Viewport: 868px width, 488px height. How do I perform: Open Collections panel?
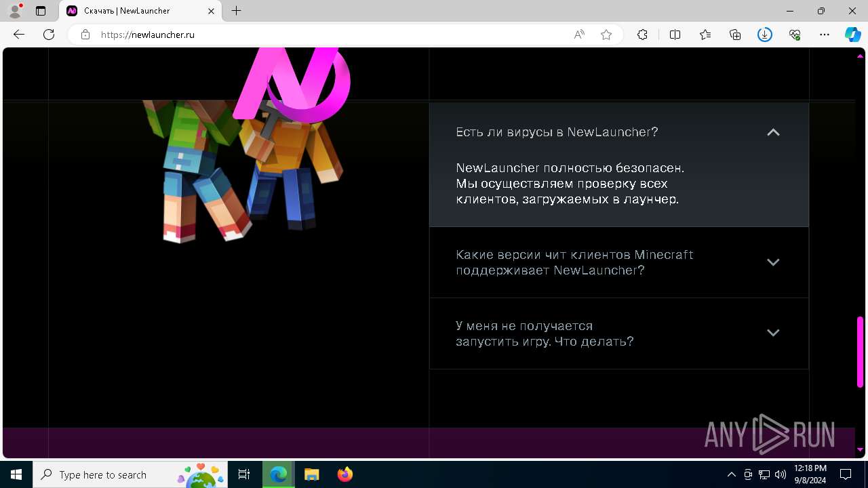[x=735, y=35]
